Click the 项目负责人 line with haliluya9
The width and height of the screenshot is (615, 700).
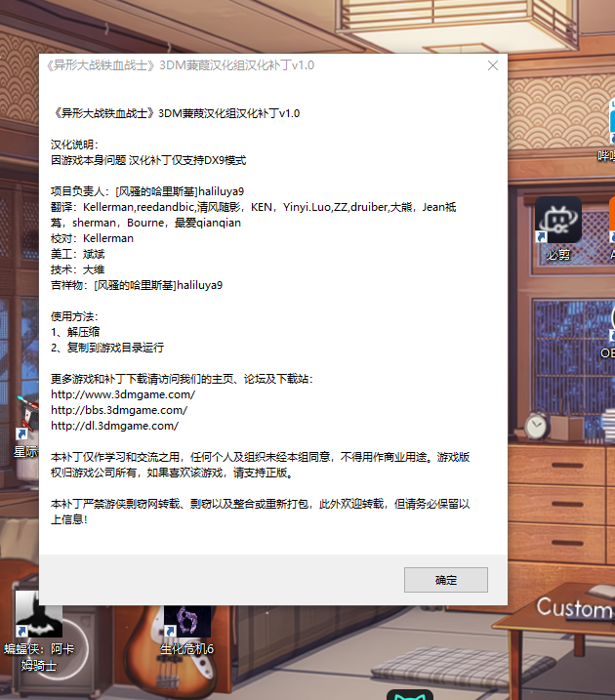click(147, 191)
